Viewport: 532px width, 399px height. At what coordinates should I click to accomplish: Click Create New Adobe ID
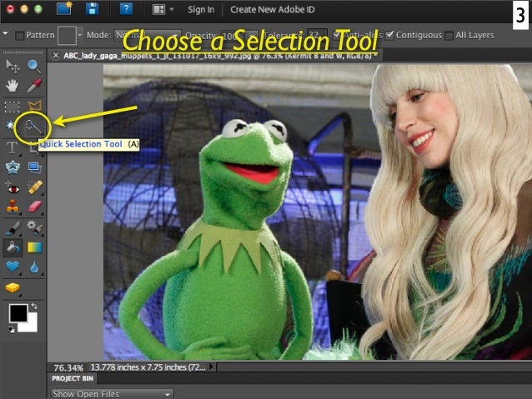coord(272,9)
